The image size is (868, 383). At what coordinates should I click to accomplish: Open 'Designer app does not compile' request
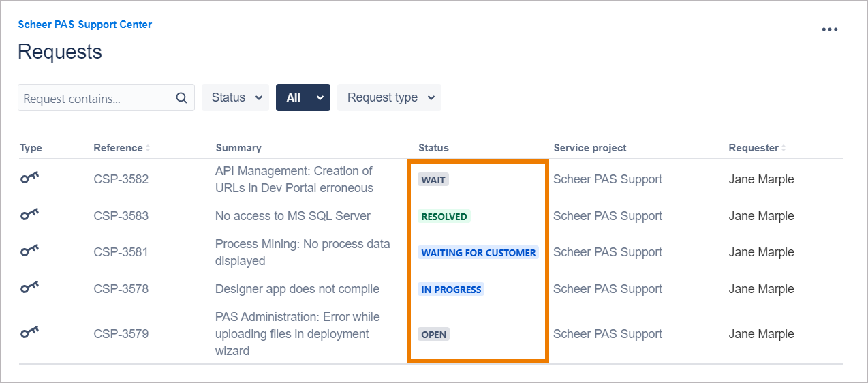297,289
